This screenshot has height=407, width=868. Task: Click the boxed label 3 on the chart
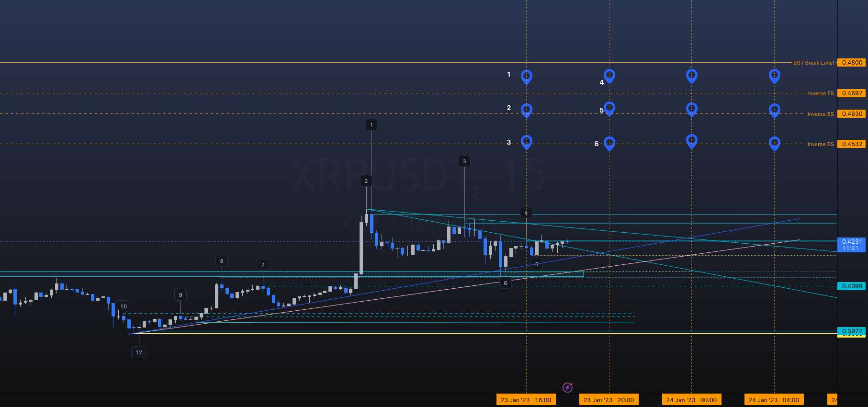(464, 161)
